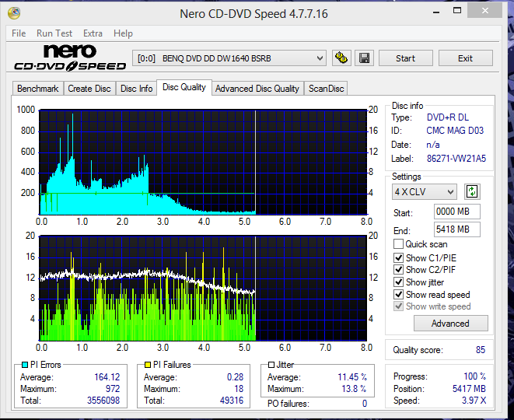Click the cyan PI Errors legend square
This screenshot has height=420, width=514.
tap(25, 365)
